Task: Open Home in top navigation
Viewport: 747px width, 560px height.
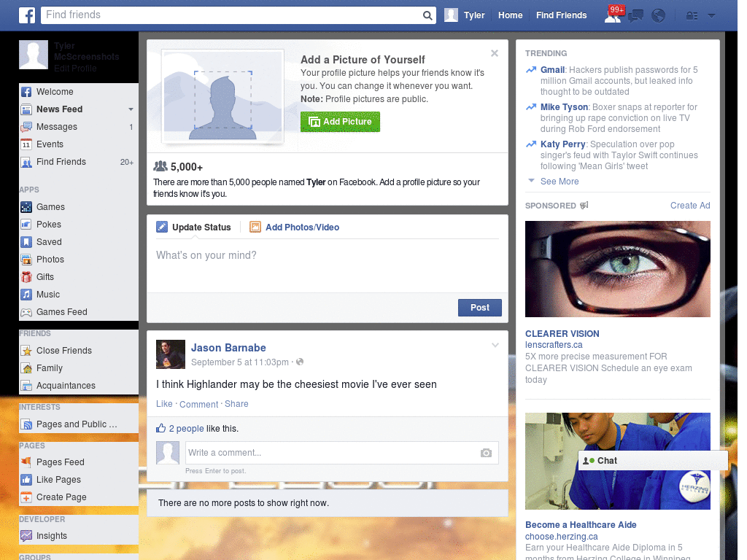Action: (510, 15)
